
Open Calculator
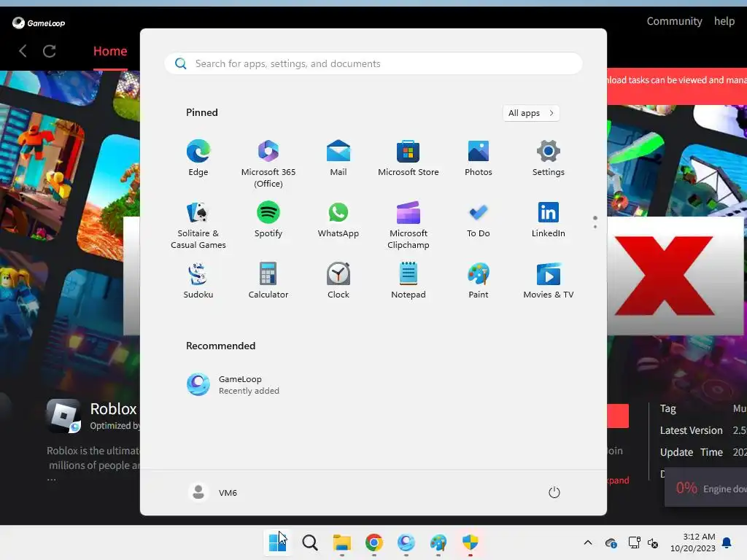tap(268, 281)
